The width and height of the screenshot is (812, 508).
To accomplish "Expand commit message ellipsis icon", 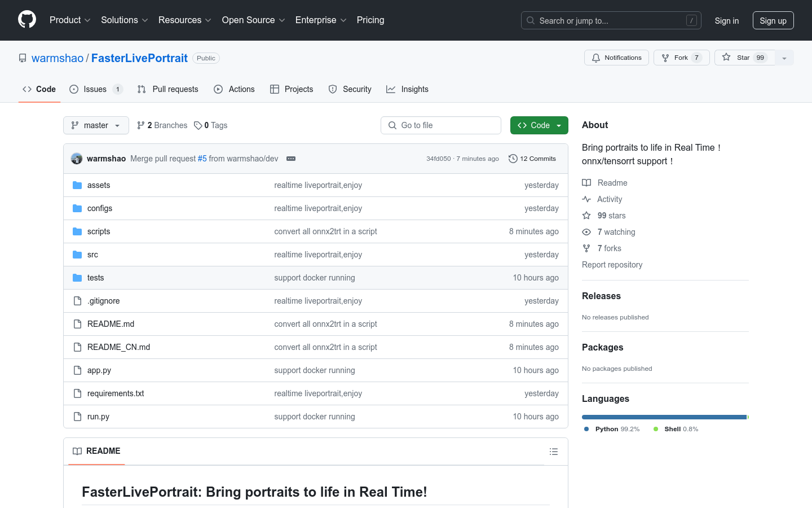I will point(291,159).
